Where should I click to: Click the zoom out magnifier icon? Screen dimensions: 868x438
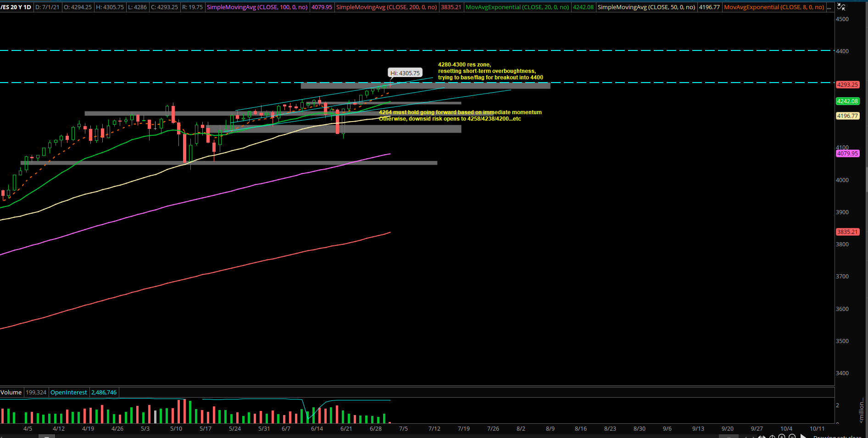coord(792,437)
